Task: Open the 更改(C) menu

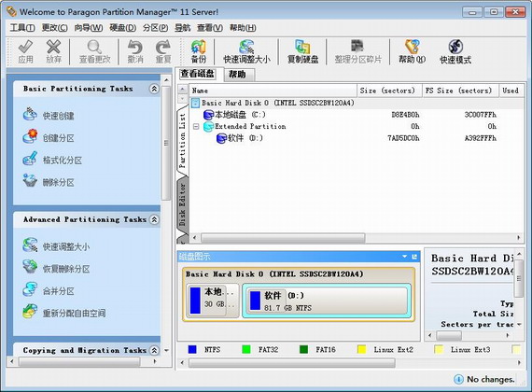Action: pos(54,28)
